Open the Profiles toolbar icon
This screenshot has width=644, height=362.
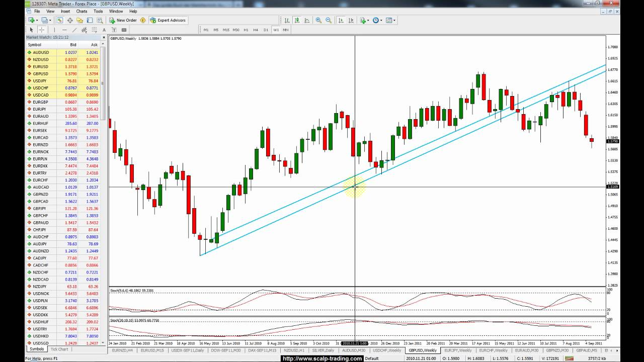pyautogui.click(x=44, y=20)
